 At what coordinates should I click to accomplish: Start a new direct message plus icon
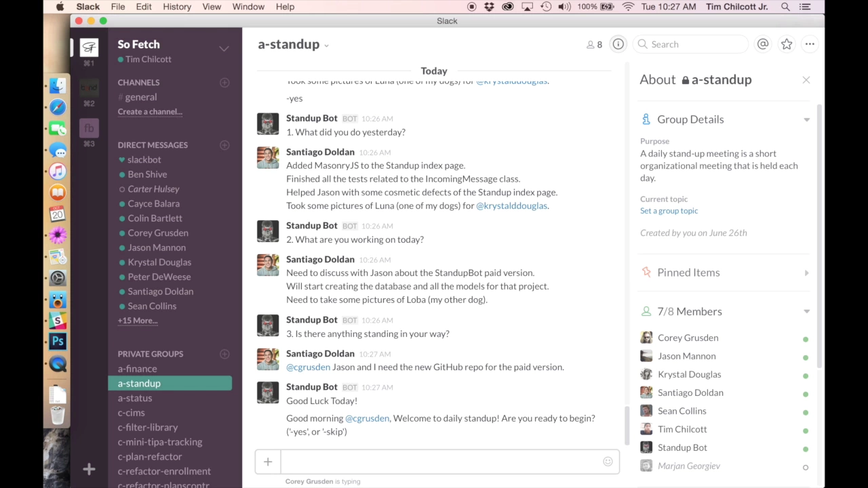click(224, 145)
